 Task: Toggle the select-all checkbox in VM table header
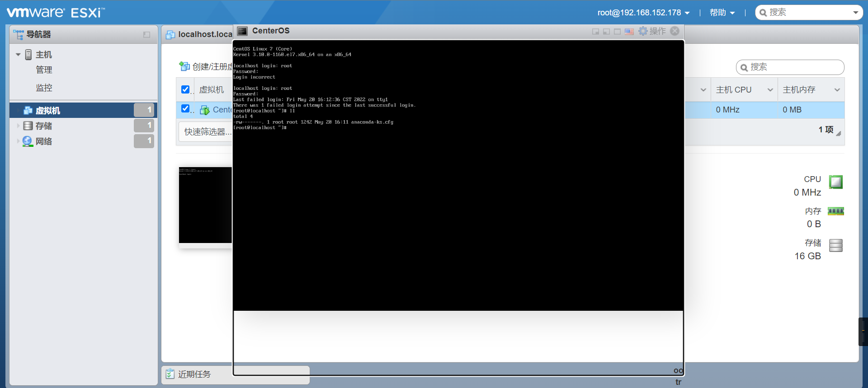(185, 89)
